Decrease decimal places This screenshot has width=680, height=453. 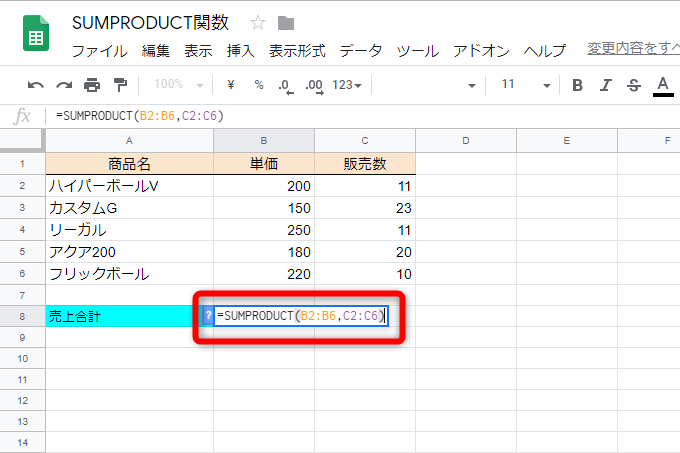point(286,86)
